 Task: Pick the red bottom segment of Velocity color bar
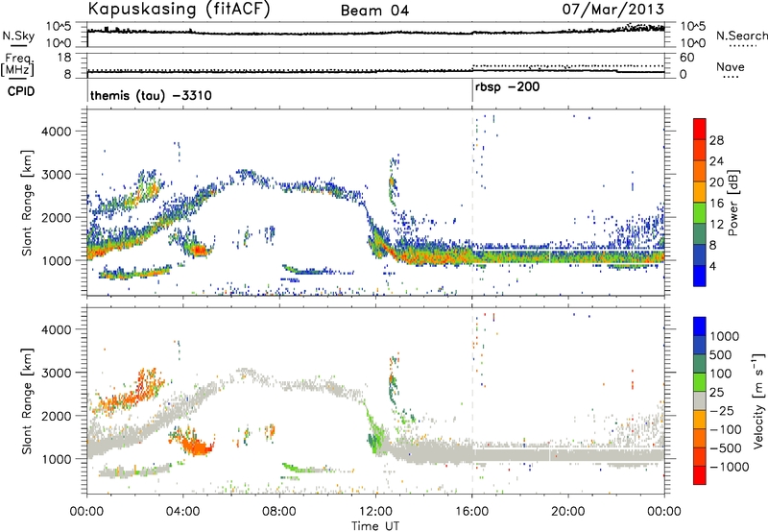(x=700, y=475)
